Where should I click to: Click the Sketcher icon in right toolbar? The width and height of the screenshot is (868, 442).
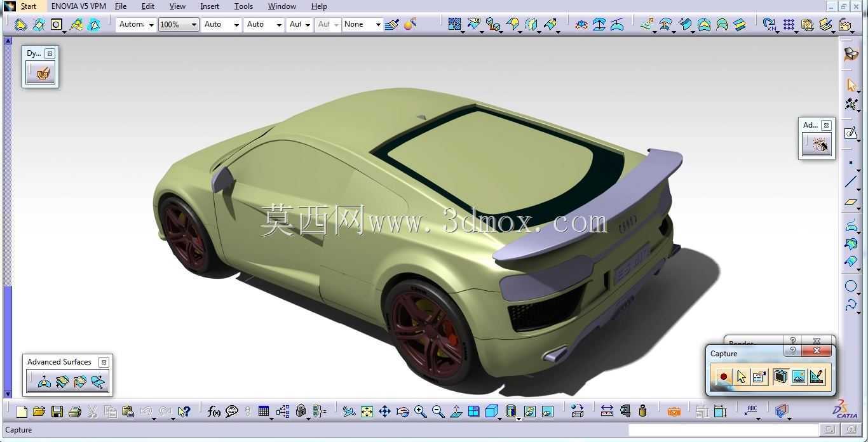tap(851, 133)
